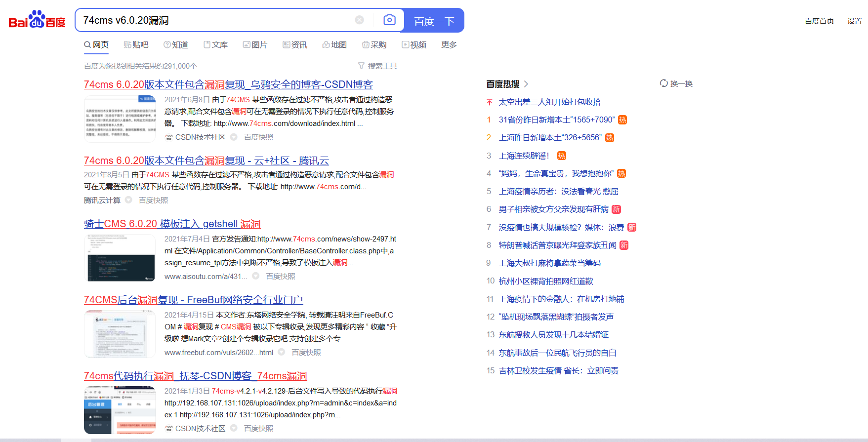Open hot search 男子相亲被女方父亲发现有肝病
The height and width of the screenshot is (442, 868).
click(x=554, y=209)
